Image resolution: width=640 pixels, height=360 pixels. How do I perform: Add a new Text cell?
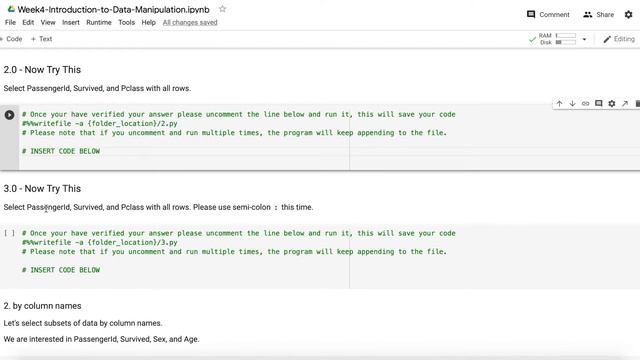coord(42,39)
